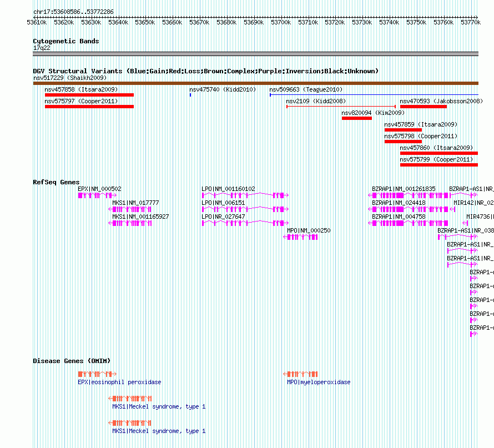Image resolution: width=494 pixels, height=448 pixels.
Task: Click the nsv509663 (Teague2010) blue gain line
Action: [374, 94]
